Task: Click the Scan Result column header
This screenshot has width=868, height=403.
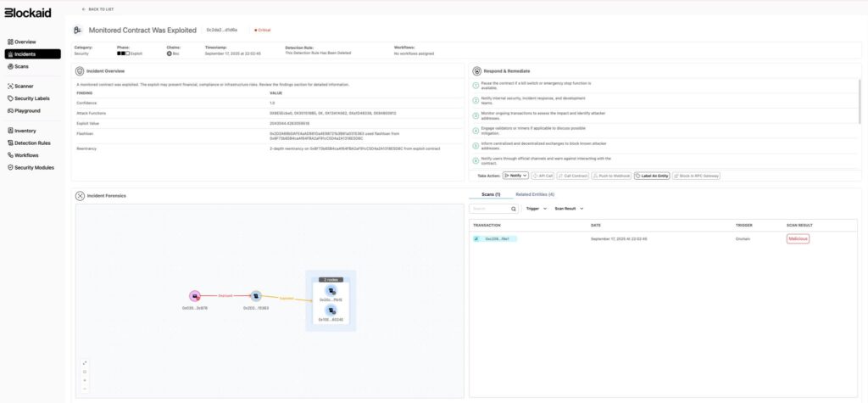Action: pos(799,225)
